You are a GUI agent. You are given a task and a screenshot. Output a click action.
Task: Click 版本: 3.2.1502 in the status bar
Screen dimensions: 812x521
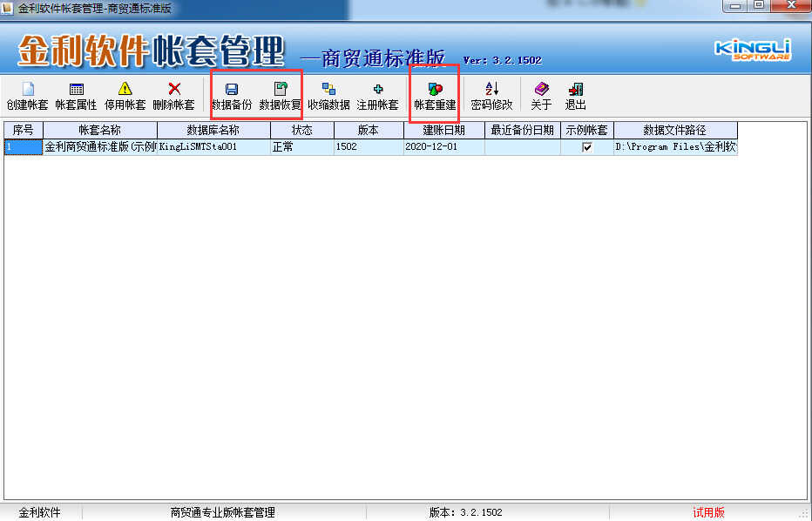pyautogui.click(x=465, y=512)
